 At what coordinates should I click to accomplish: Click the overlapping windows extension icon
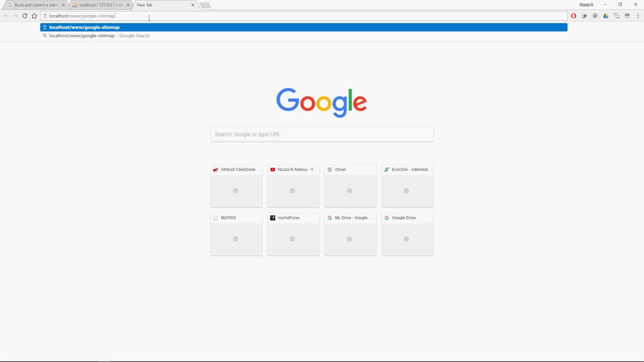click(617, 16)
